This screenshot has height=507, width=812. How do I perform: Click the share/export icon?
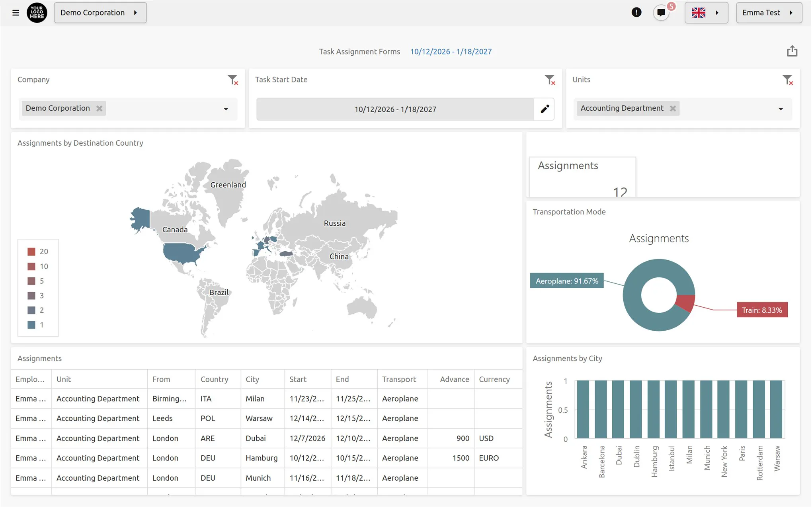(792, 51)
